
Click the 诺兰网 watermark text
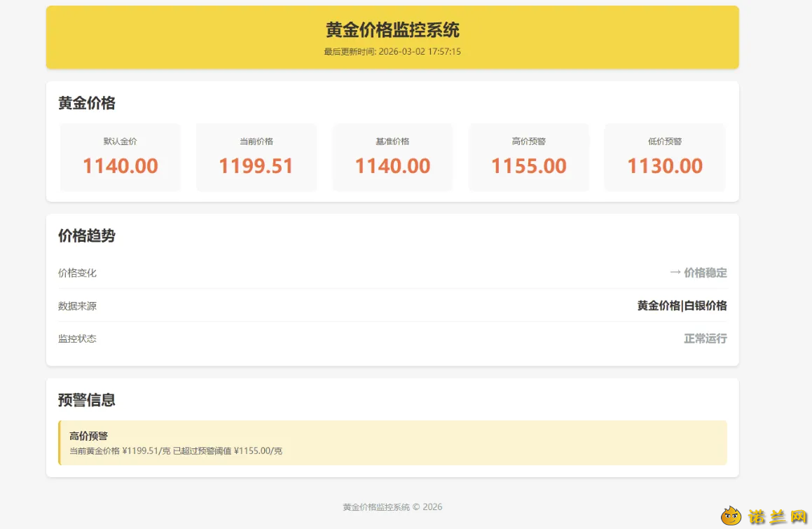click(778, 516)
